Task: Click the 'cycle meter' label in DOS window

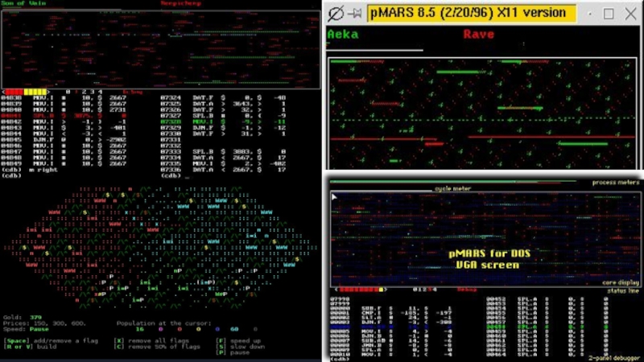Action: click(x=452, y=189)
